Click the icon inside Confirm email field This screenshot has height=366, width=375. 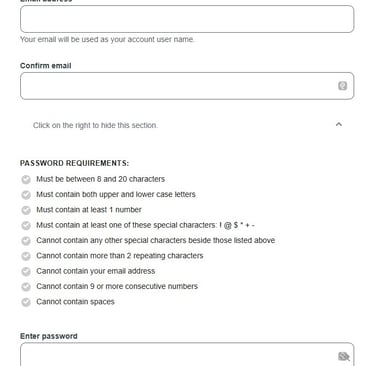coord(342,86)
